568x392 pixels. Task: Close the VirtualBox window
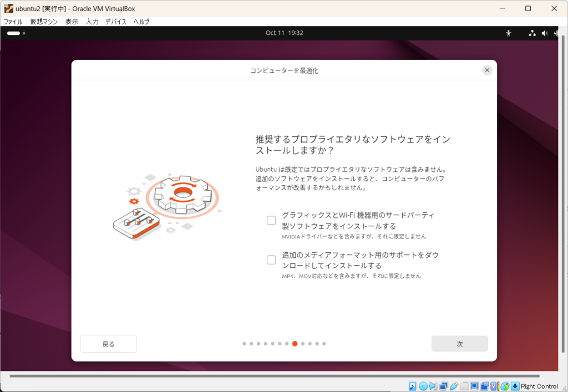pos(554,8)
